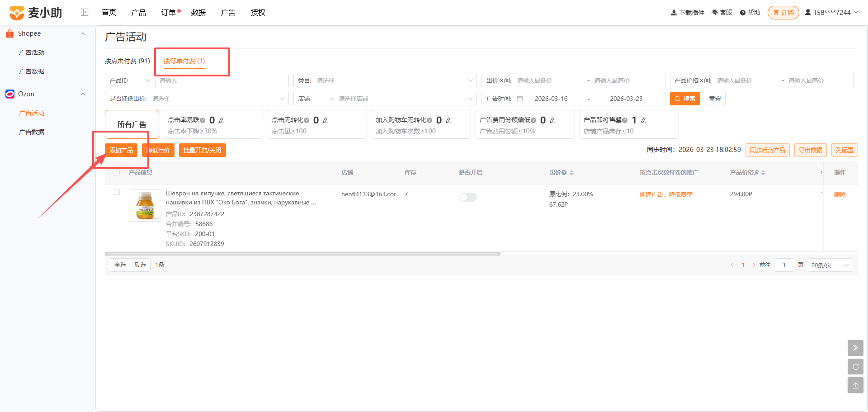The width and height of the screenshot is (868, 412).
Task: Click the Ozon logo icon in sidebar
Action: pyautogui.click(x=10, y=94)
